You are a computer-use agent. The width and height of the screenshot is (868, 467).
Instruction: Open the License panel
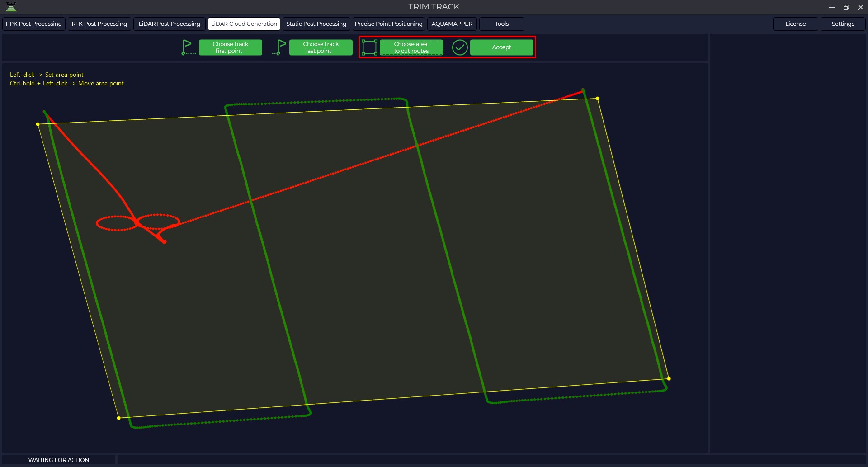(795, 24)
